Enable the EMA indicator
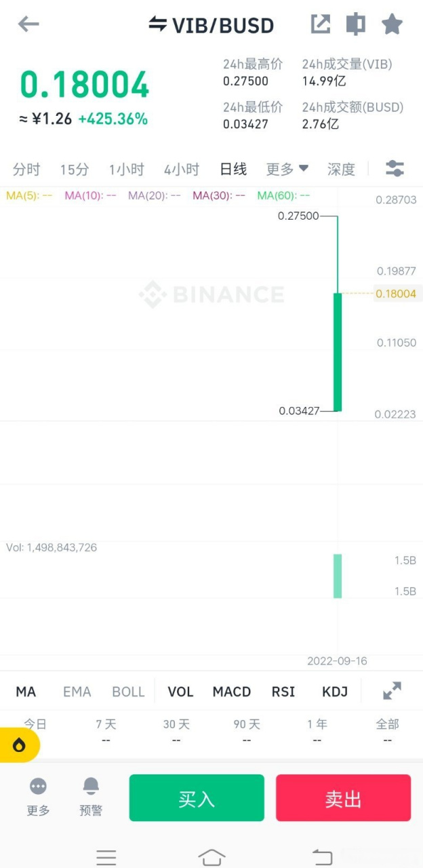The width and height of the screenshot is (423, 868). tap(77, 692)
